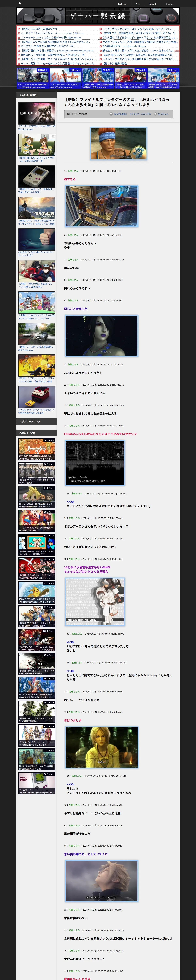
Task: Open popular Game Boy 1989 article with 30コメント
Action: (37, 783)
